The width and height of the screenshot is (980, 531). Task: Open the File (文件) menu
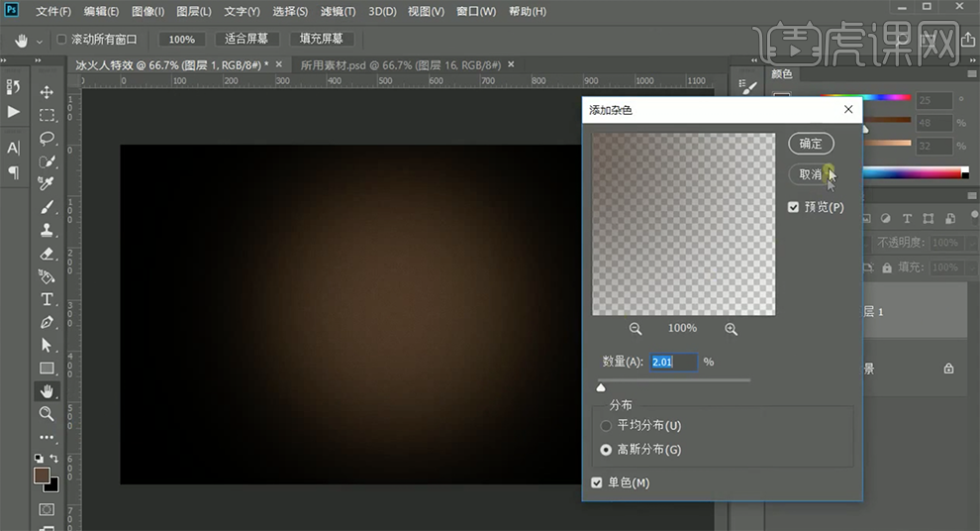(53, 12)
